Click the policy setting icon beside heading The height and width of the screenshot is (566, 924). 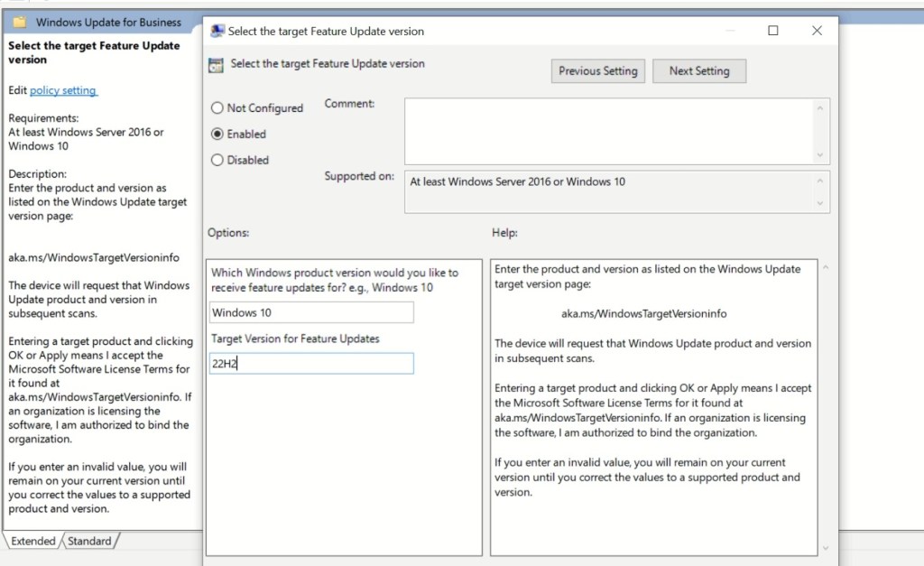click(x=217, y=65)
